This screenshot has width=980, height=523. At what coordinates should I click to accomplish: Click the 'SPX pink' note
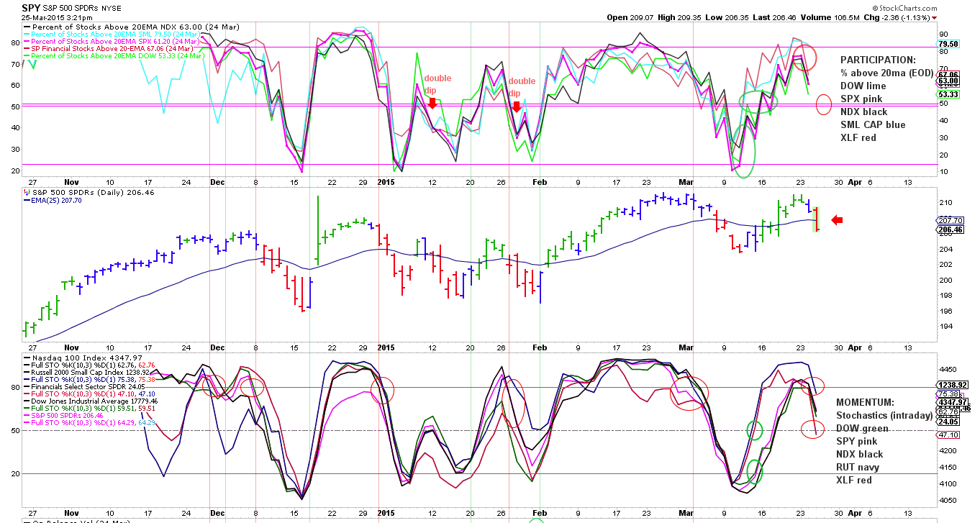click(x=860, y=99)
